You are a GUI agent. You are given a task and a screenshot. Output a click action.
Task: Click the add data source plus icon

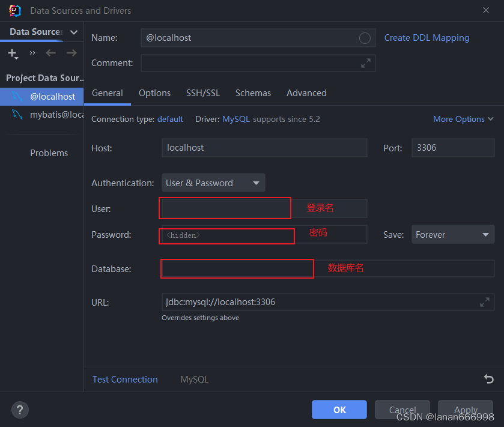13,53
